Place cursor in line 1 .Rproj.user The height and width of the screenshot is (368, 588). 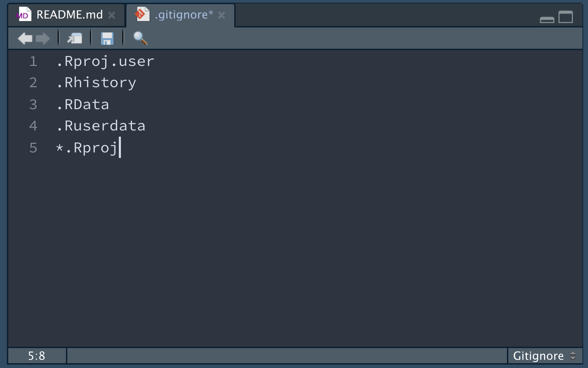tap(105, 61)
